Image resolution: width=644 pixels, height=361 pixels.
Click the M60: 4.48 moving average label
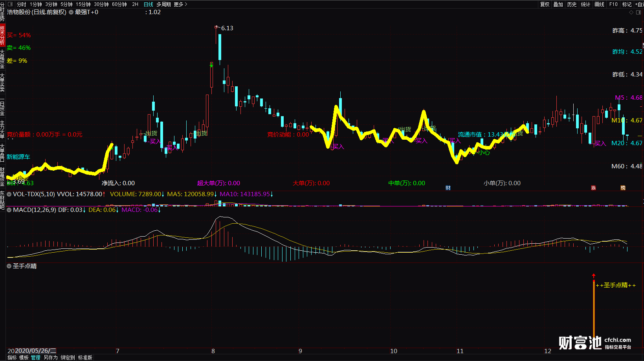(627, 166)
